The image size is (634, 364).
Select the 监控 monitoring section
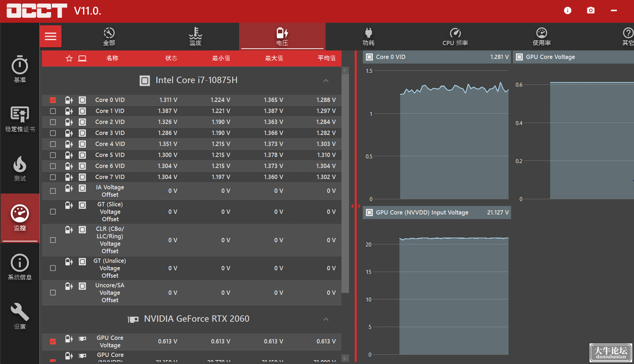20,218
